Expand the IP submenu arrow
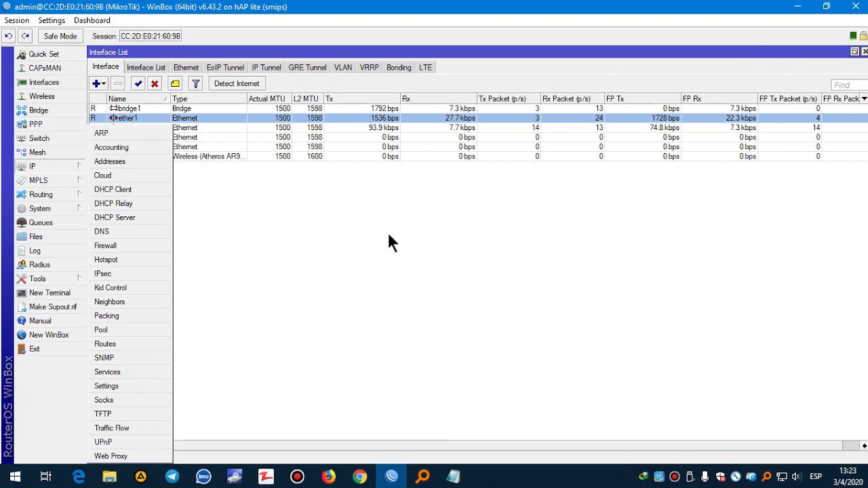The image size is (868, 488). pos(79,166)
